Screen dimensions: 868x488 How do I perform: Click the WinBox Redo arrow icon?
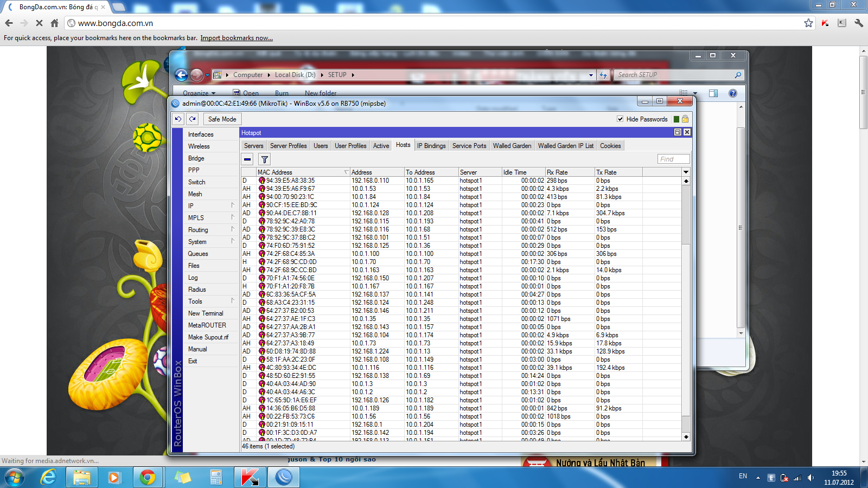coord(193,119)
